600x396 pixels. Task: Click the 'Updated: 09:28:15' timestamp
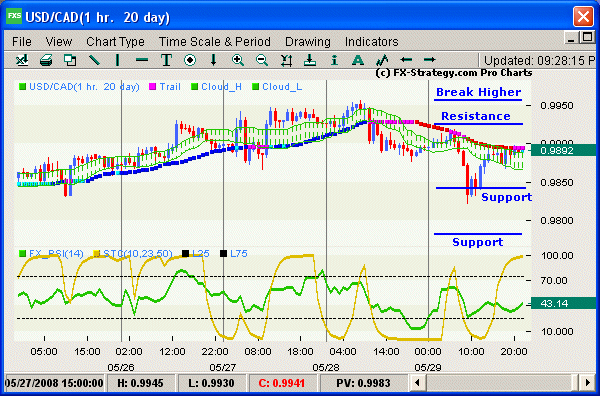coord(540,60)
